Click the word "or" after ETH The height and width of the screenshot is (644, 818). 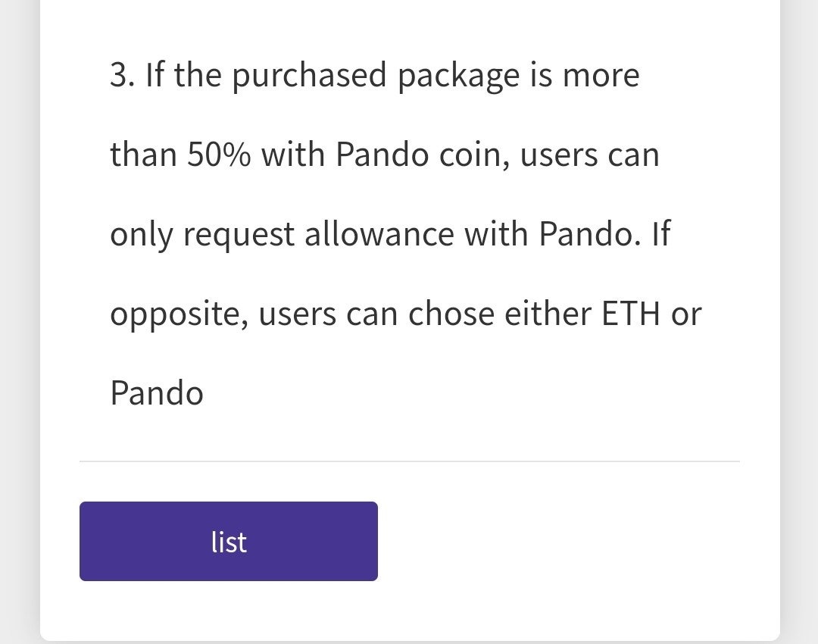(x=686, y=314)
